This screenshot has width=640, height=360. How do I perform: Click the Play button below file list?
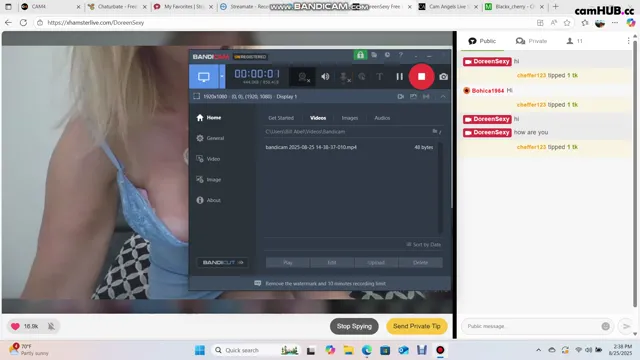click(x=288, y=262)
